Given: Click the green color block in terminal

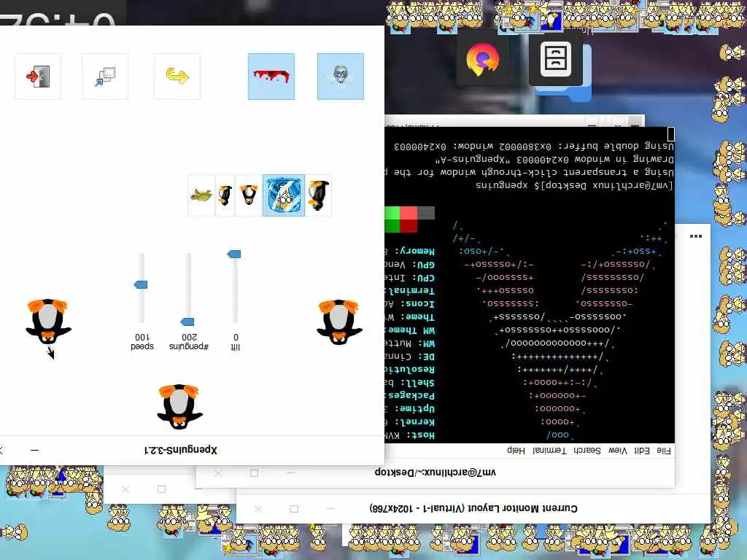Looking at the screenshot, I should [392, 219].
